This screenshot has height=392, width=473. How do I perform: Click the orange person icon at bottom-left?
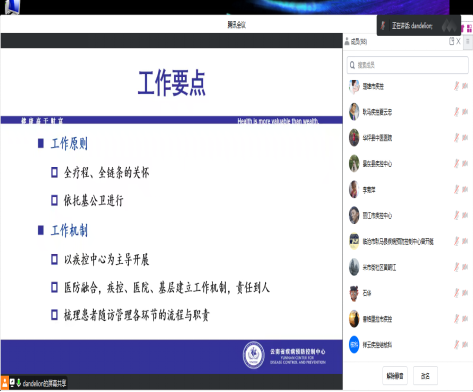click(5, 382)
